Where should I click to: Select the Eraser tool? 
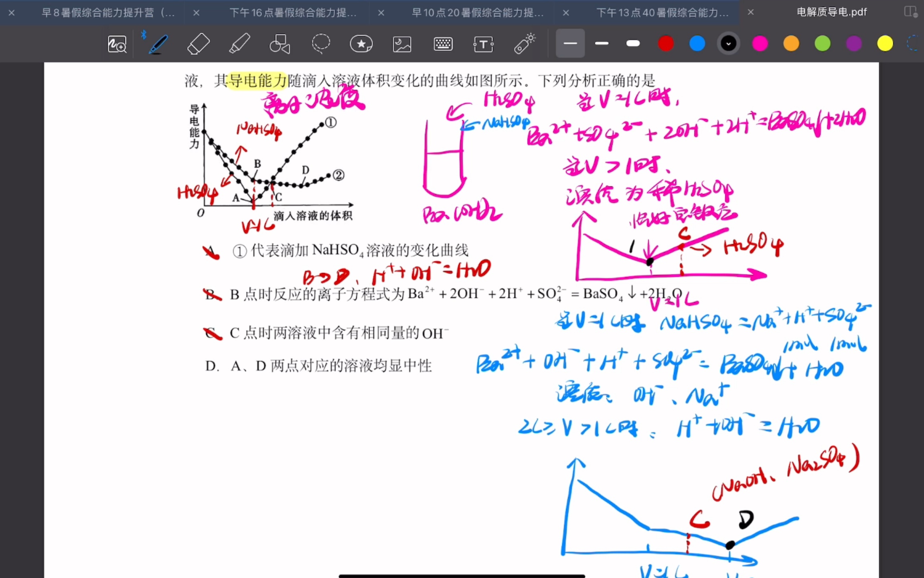(x=199, y=44)
